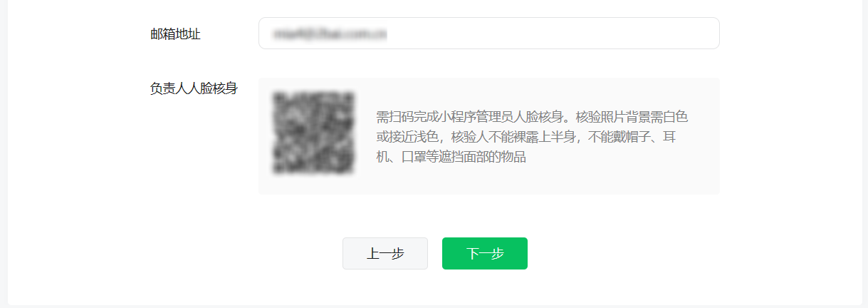Click the 上一步 gray button
868x308 pixels.
coord(385,254)
